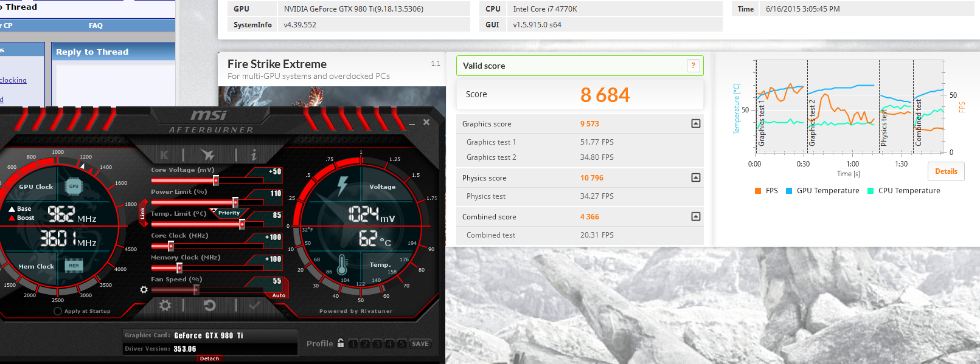Collapse the Physics score section
The height and width of the screenshot is (364, 980).
pos(696,177)
